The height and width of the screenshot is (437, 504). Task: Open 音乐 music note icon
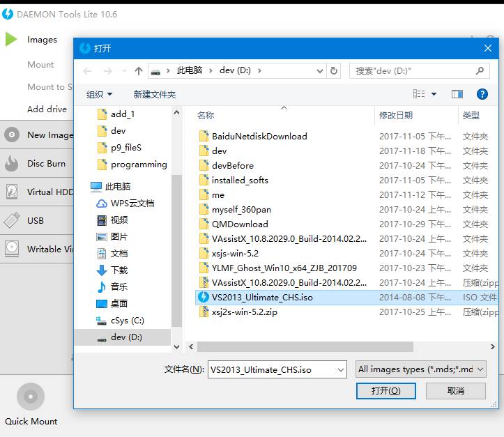[x=102, y=287]
